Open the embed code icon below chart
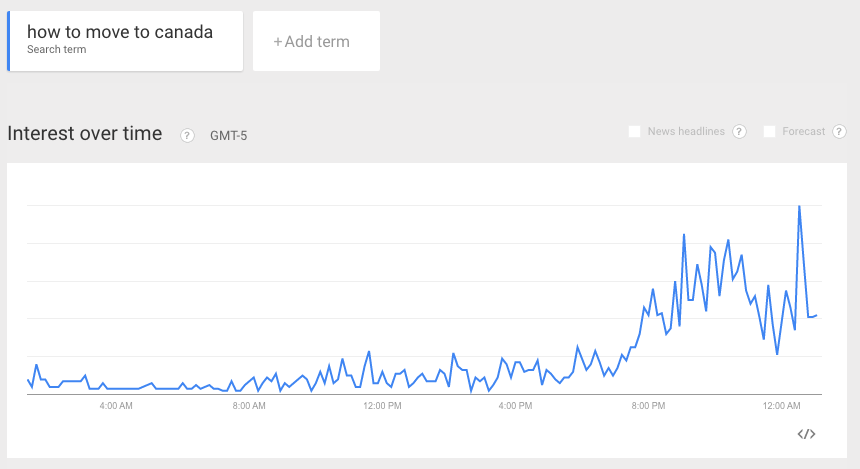The height and width of the screenshot is (469, 860). click(807, 434)
